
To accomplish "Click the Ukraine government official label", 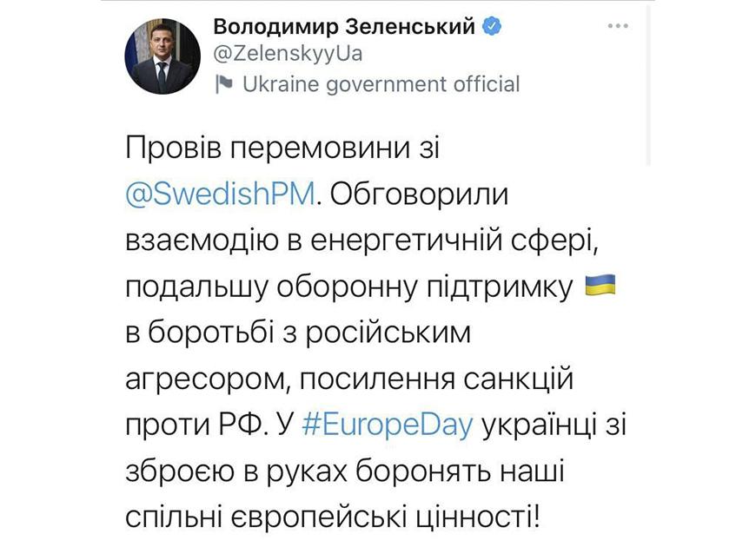I will click(381, 84).
